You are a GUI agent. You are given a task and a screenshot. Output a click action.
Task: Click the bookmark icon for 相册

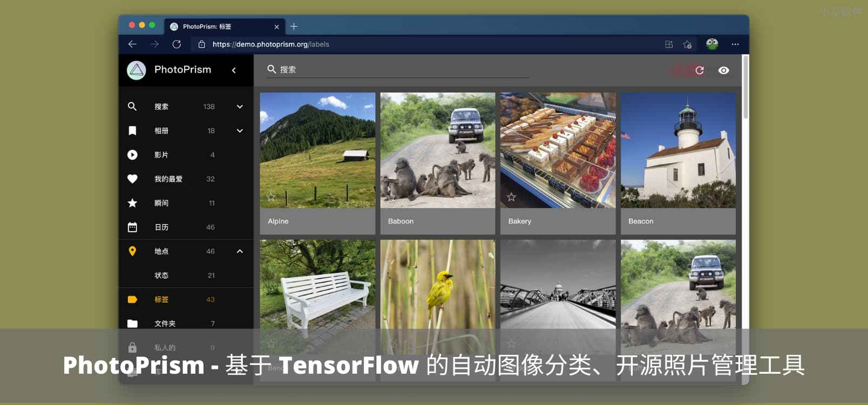132,131
